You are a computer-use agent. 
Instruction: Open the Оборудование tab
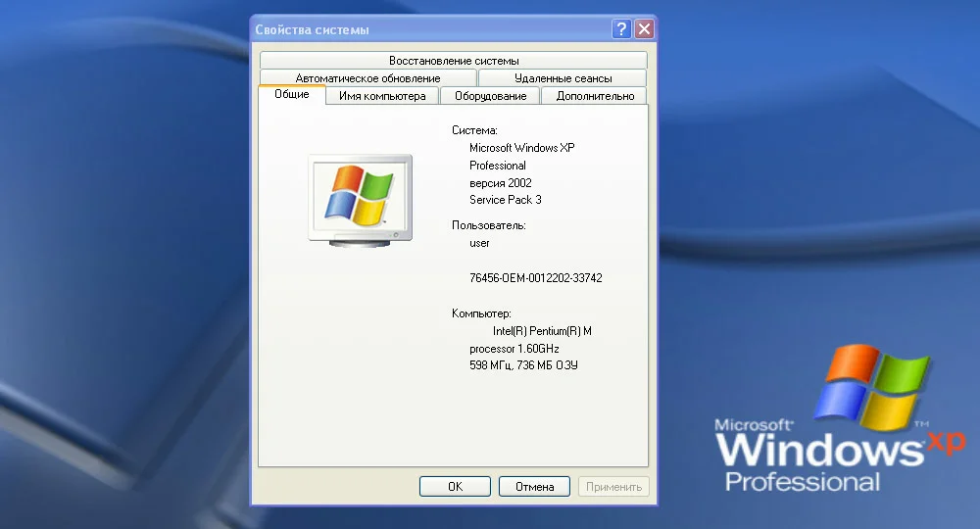tap(491, 96)
